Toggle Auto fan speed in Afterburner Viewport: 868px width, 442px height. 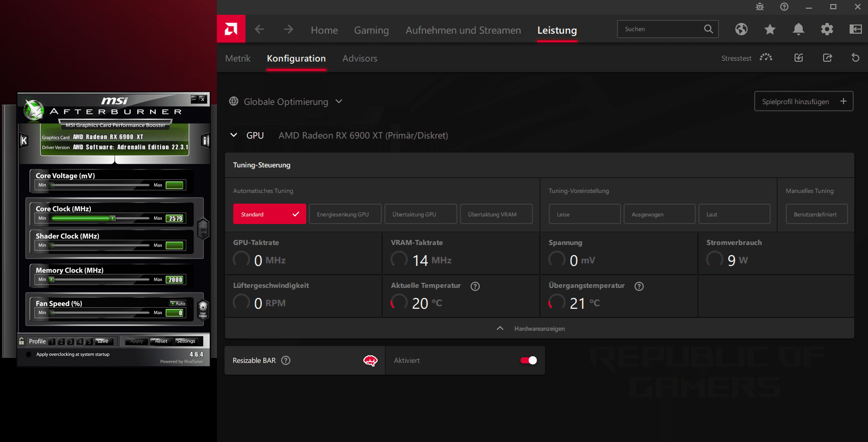pos(178,303)
